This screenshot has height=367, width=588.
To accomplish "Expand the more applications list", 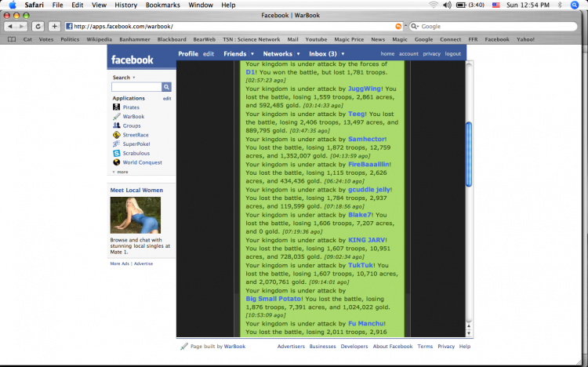I will 121,172.
